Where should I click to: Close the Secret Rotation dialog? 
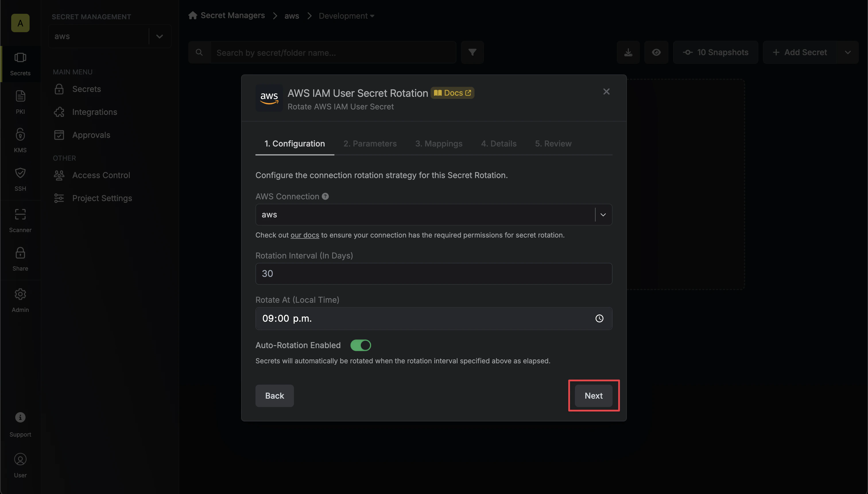tap(607, 92)
